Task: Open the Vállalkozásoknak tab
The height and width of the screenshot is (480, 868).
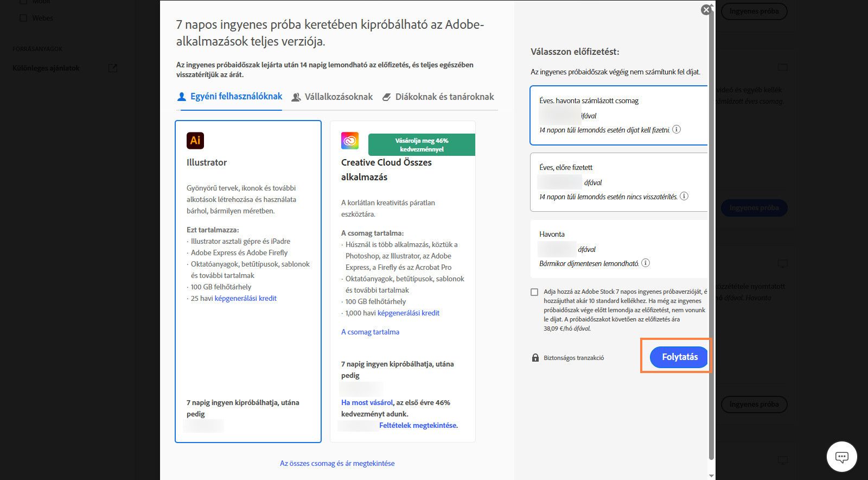Action: 332,97
